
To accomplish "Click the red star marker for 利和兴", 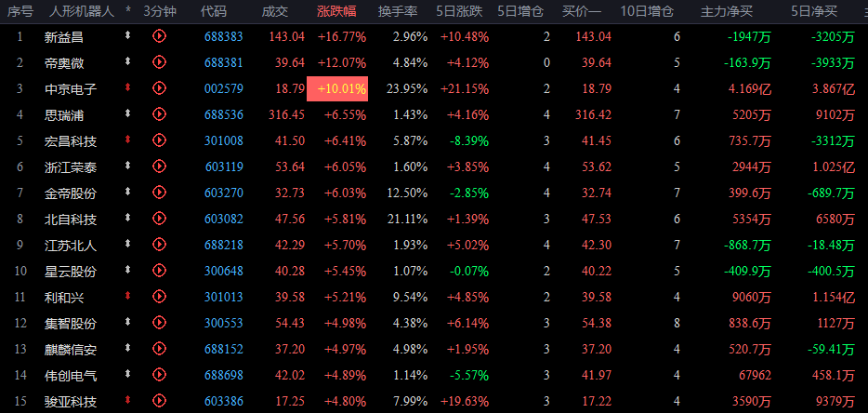I will click(128, 296).
